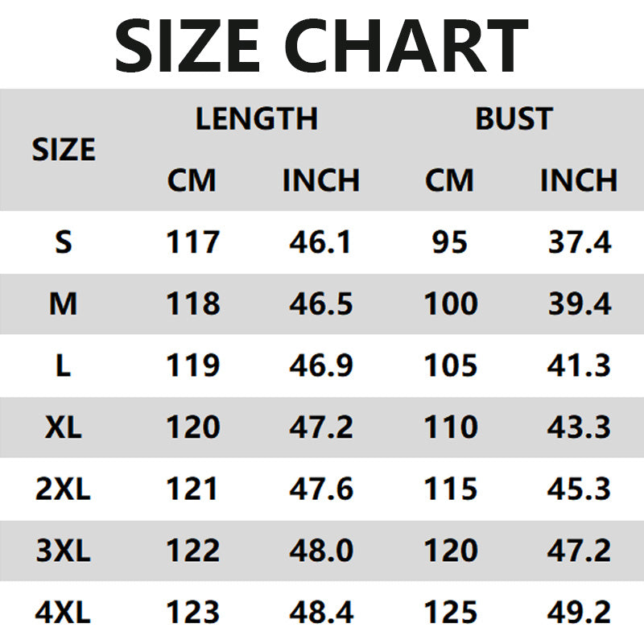Click the M size row label
This screenshot has width=644, height=644.
tap(64, 303)
